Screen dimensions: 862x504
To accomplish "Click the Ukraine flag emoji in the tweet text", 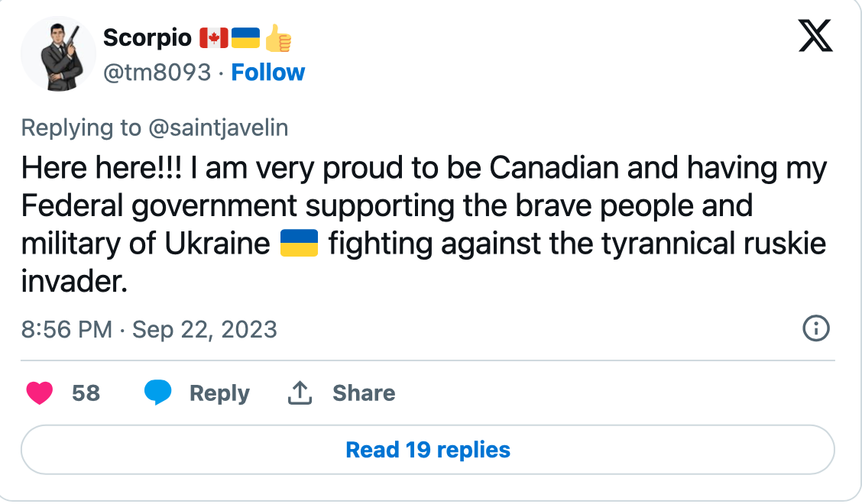I will tap(300, 244).
